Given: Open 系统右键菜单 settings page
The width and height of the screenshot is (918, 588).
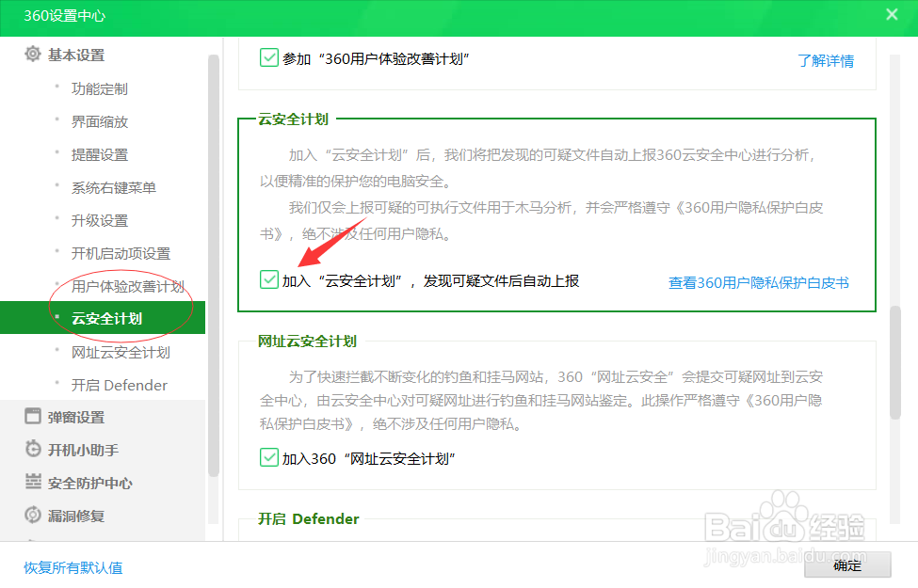Looking at the screenshot, I should coord(114,188).
